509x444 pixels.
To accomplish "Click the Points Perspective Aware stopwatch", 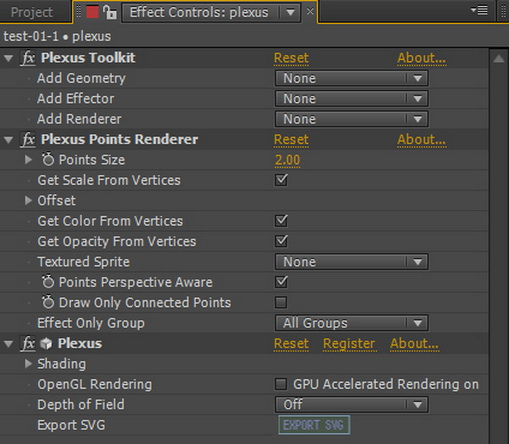I will coord(48,282).
